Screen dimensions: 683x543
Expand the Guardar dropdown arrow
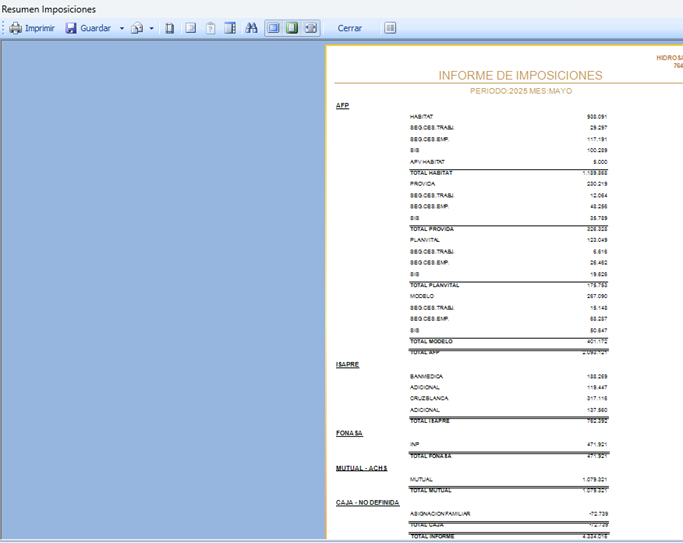(x=121, y=28)
